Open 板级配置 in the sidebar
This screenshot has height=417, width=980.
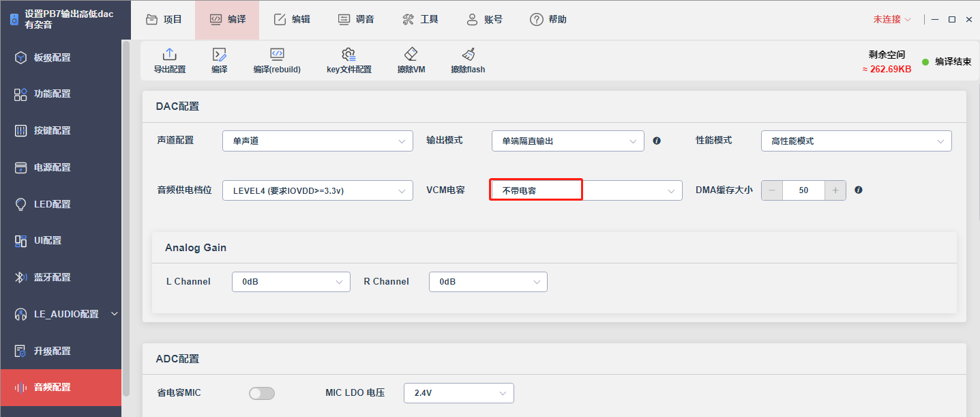click(x=61, y=57)
